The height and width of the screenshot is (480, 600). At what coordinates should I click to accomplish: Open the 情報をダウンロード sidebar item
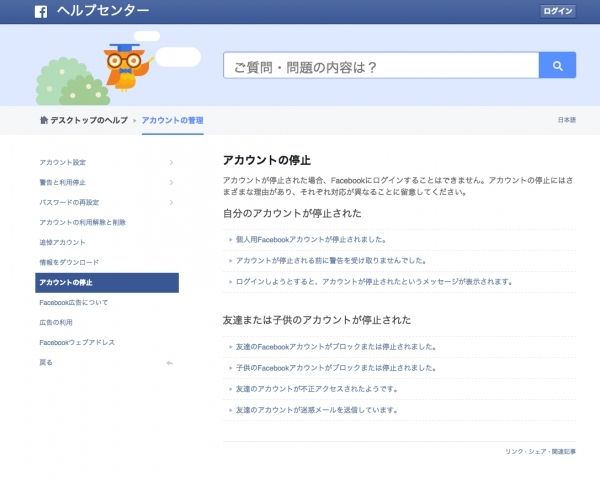click(x=69, y=262)
